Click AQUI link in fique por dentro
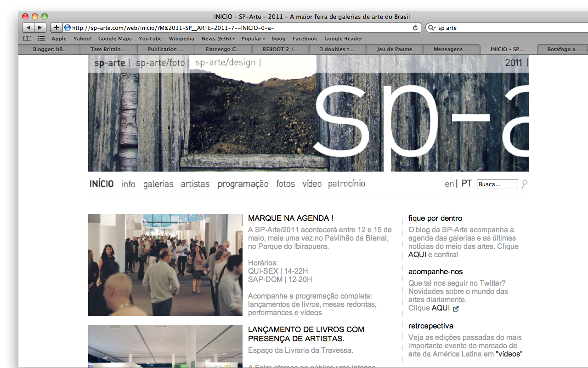Viewport: 588px width, 368px height. (x=418, y=254)
